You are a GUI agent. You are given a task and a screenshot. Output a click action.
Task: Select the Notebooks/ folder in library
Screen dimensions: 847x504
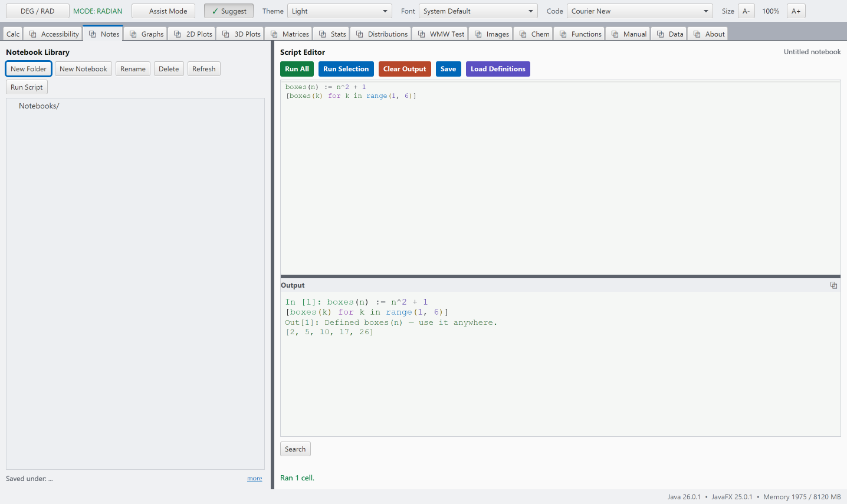click(39, 106)
